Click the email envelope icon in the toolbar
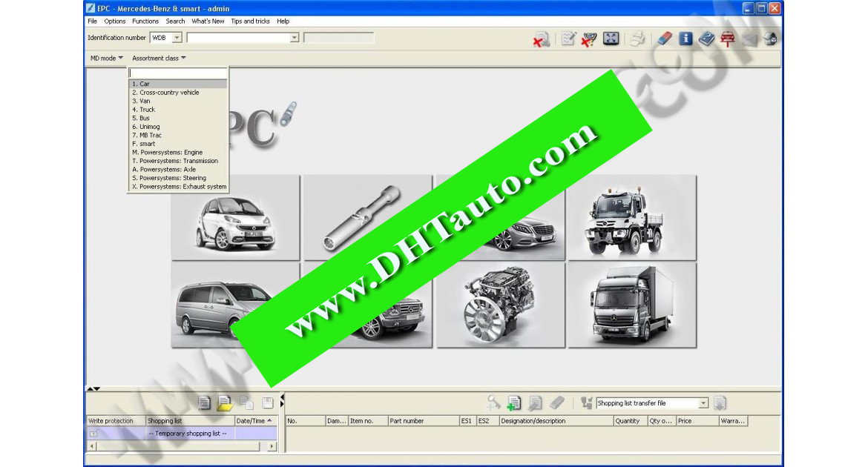 [749, 39]
